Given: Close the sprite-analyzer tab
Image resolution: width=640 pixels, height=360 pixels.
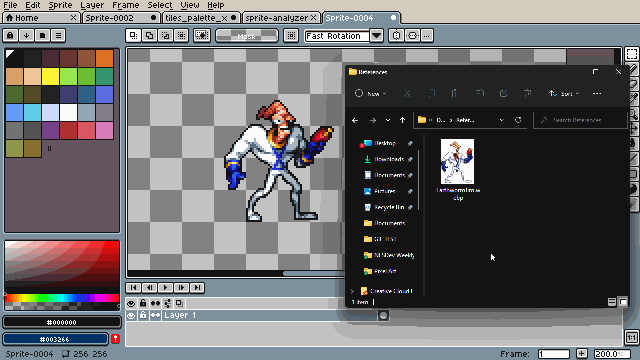Looking at the screenshot, I should (x=313, y=18).
